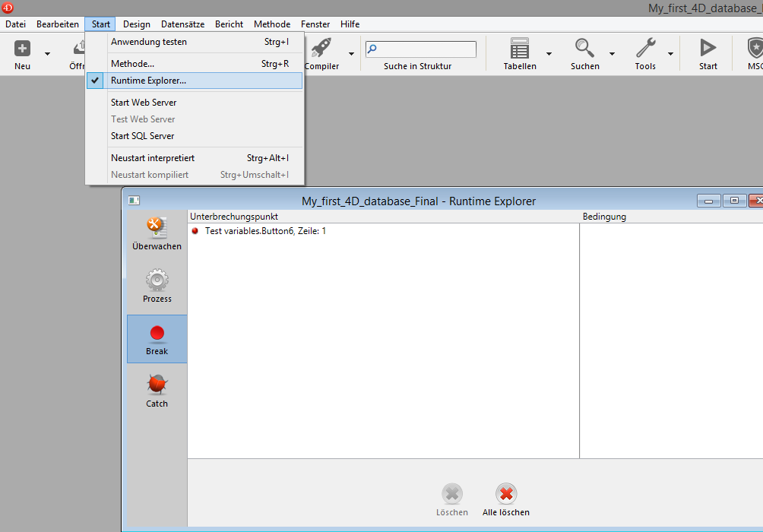Screen dimensions: 763x532
Task: Click the Suchen magnifier icon
Action: point(584,49)
